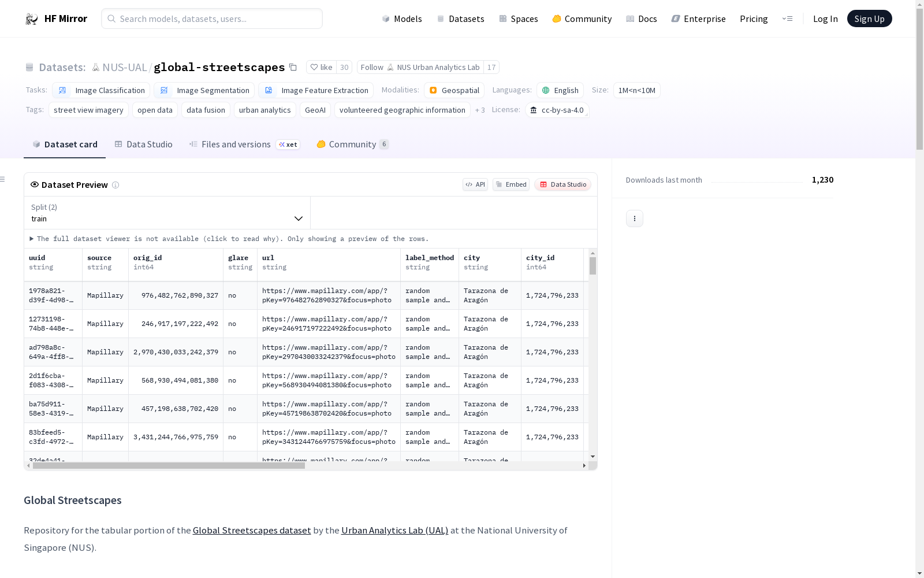Open the NUS-UAL organization link
924x578 pixels.
125,67
